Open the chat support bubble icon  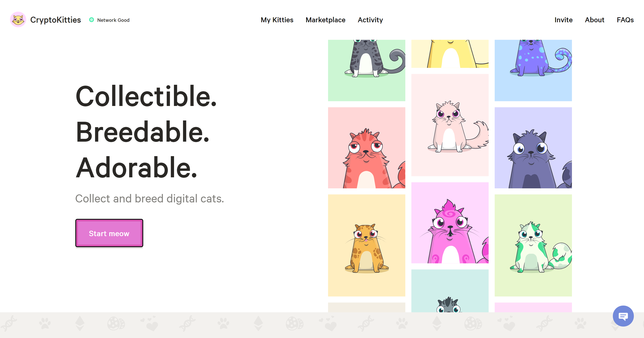[x=623, y=316]
